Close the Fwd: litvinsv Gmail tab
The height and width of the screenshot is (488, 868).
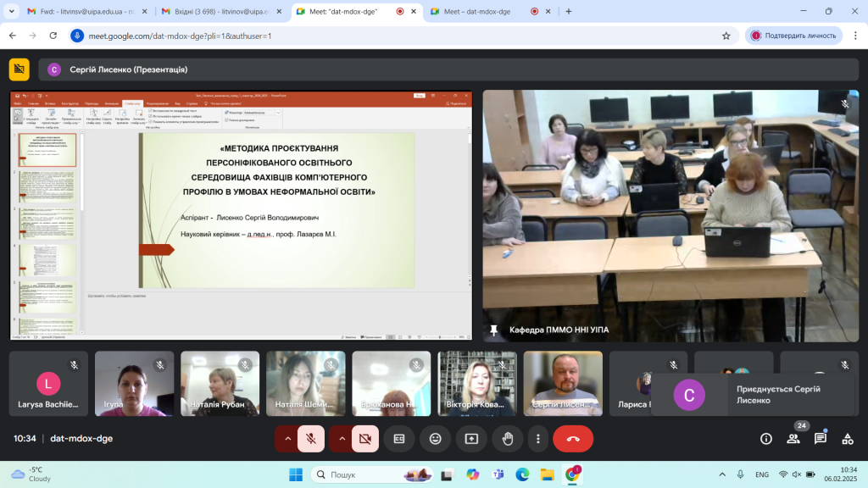pyautogui.click(x=144, y=11)
